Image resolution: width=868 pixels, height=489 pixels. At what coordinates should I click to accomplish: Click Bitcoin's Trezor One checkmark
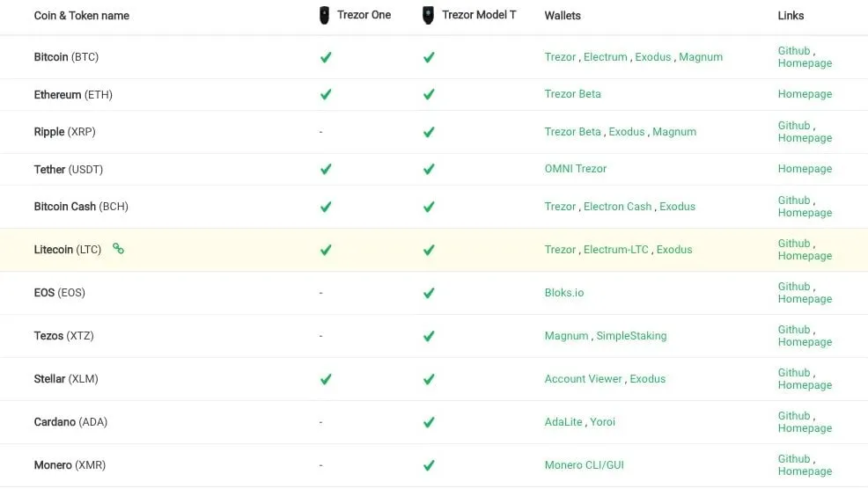tap(326, 57)
